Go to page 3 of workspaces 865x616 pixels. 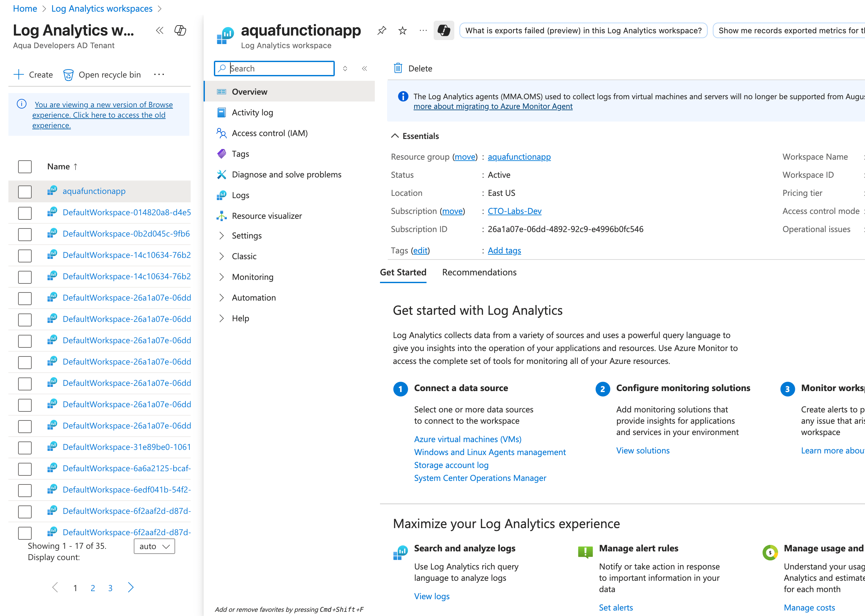pos(110,588)
